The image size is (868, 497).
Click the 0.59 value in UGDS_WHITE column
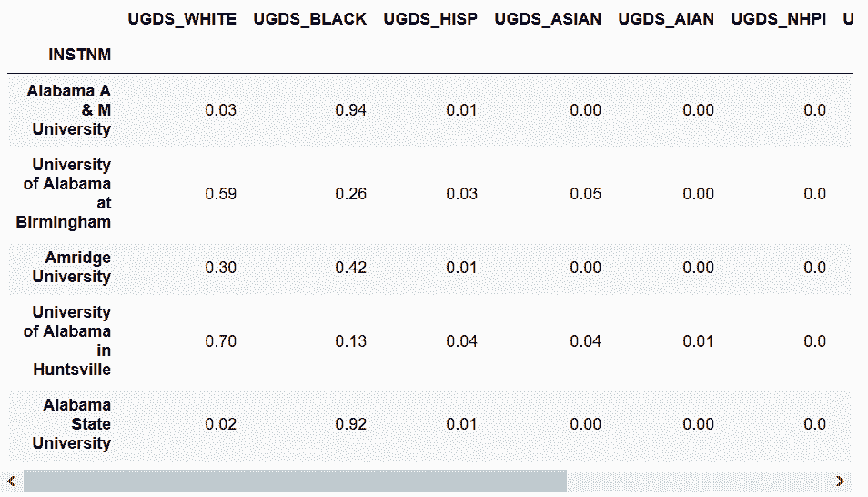221,194
